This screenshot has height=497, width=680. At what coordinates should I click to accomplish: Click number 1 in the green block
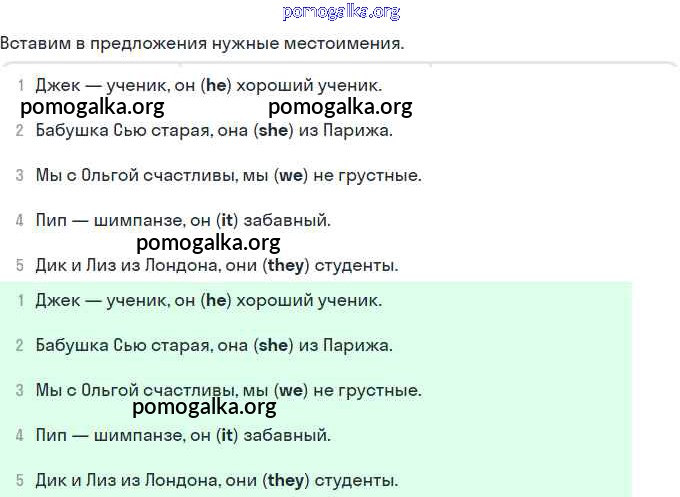coord(20,300)
